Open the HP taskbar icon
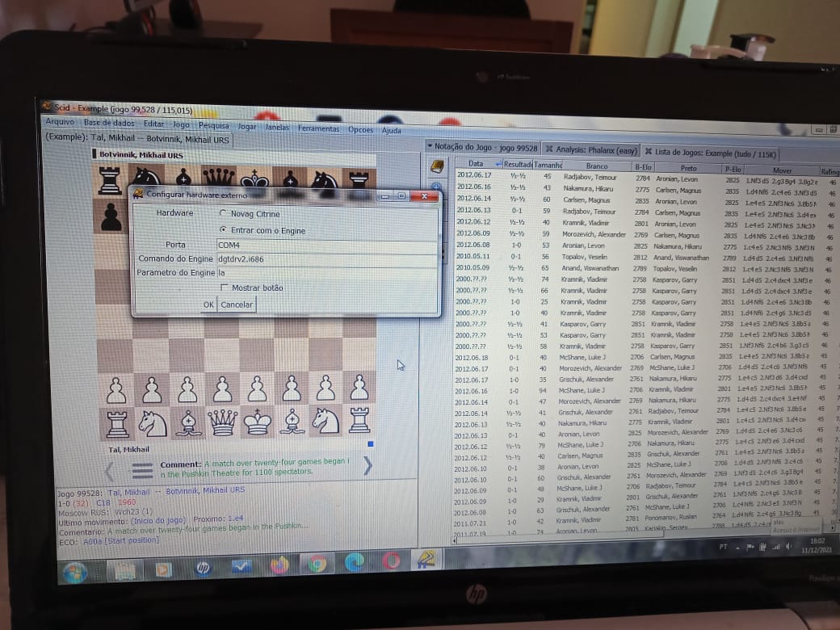This screenshot has width=840, height=630. (203, 568)
